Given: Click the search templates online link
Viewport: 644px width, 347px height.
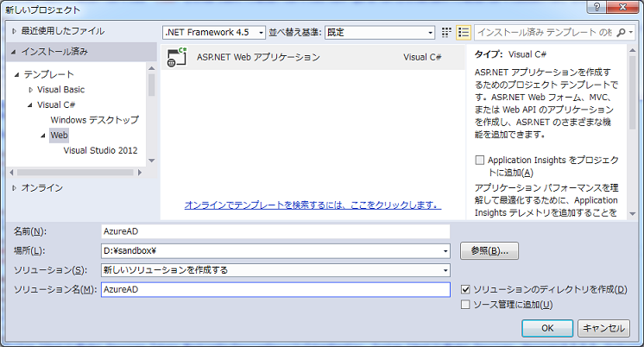Looking at the screenshot, I should (x=313, y=205).
